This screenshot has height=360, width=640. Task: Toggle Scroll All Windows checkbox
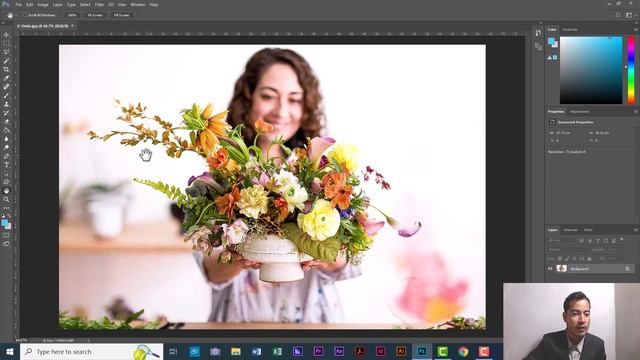tap(25, 15)
